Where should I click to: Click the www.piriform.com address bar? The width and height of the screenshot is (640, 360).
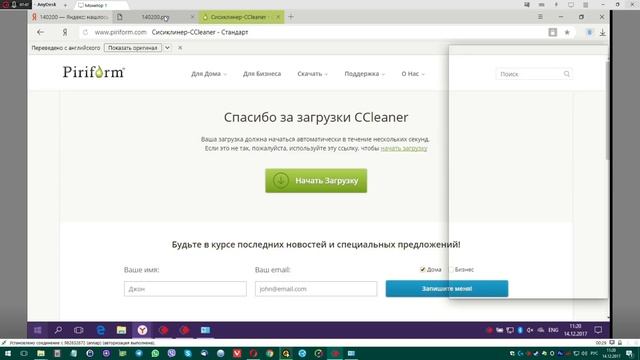tap(120, 32)
